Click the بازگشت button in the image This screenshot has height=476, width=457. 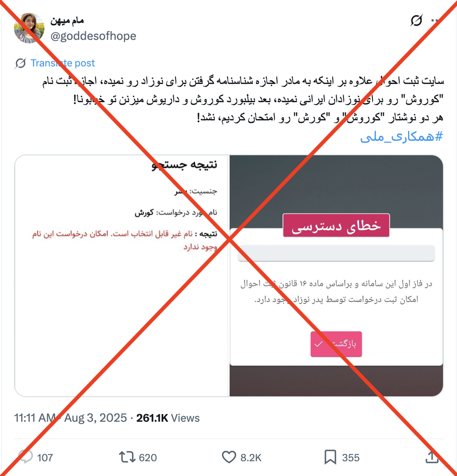[336, 344]
